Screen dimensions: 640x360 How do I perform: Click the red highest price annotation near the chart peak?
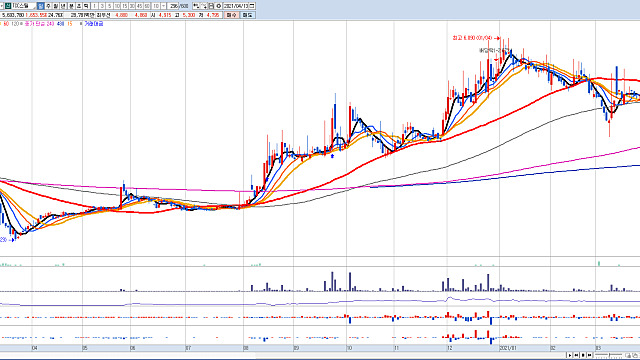pyautogui.click(x=476, y=38)
